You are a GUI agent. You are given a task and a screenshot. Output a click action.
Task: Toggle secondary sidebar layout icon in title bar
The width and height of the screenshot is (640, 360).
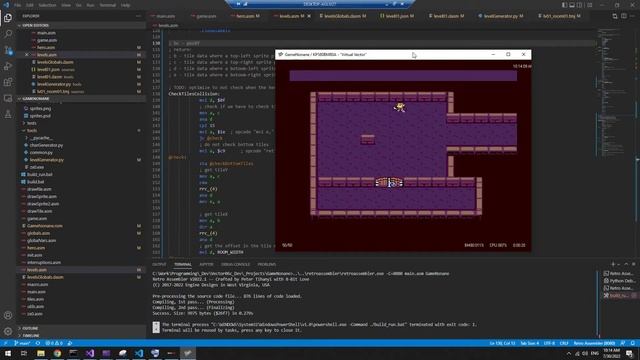[580, 5]
